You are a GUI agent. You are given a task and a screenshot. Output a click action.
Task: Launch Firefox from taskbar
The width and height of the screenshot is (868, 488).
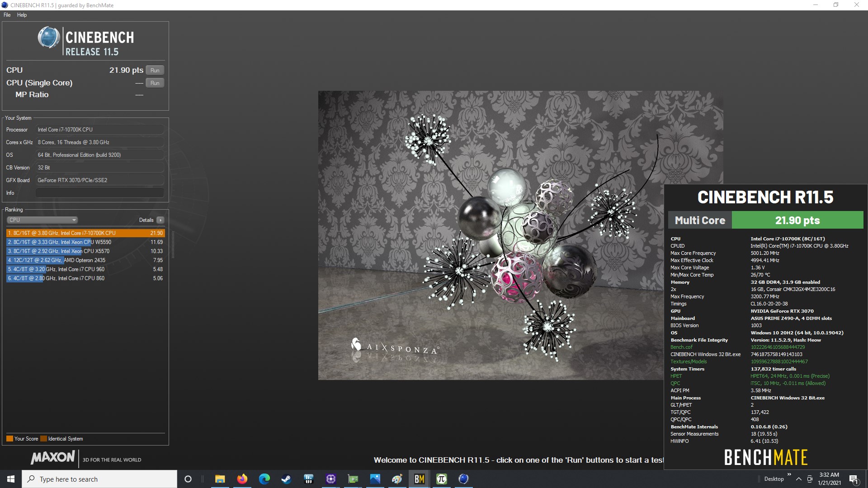point(242,479)
